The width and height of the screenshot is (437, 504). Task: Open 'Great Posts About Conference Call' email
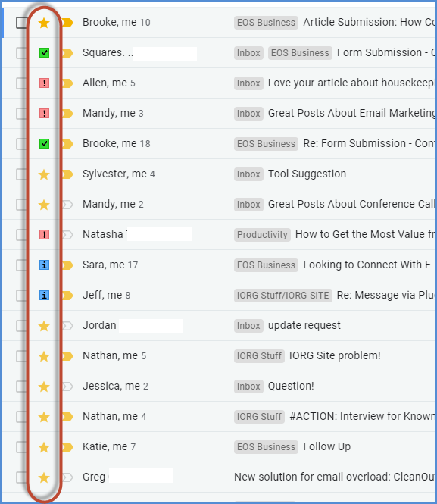(351, 204)
